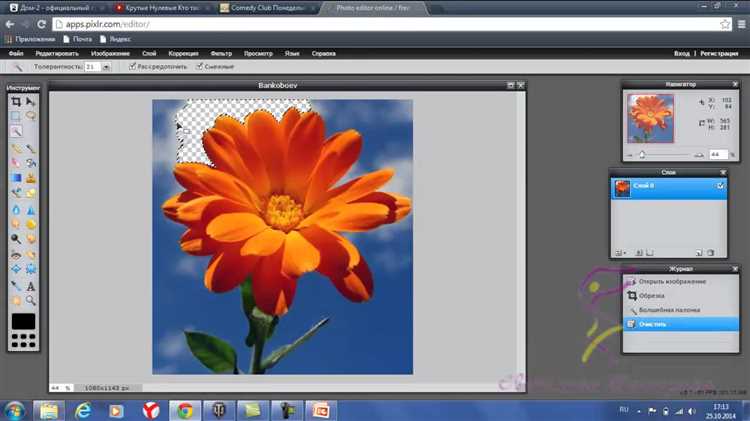The height and width of the screenshot is (421, 750).
Task: Select the Eraser tool
Action: point(16,163)
